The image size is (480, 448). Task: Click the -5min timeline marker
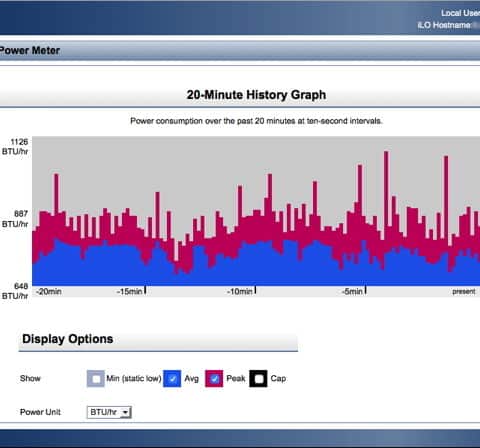pos(354,291)
